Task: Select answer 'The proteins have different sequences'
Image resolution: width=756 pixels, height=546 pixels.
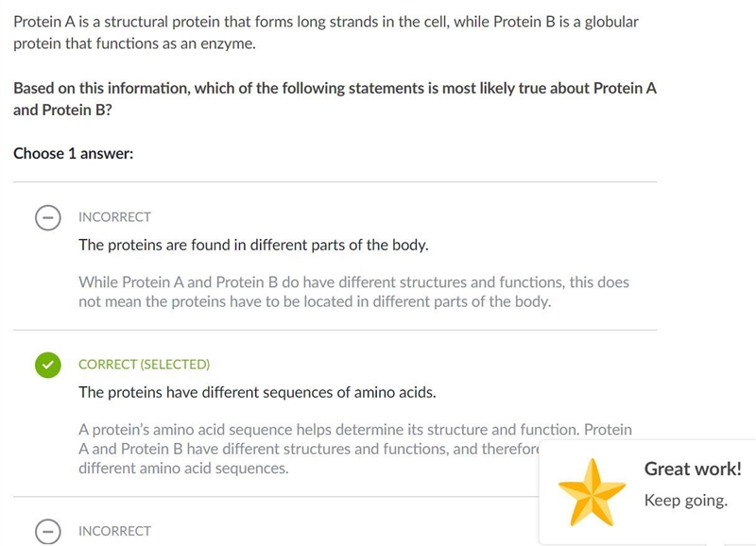Action: pos(257,392)
